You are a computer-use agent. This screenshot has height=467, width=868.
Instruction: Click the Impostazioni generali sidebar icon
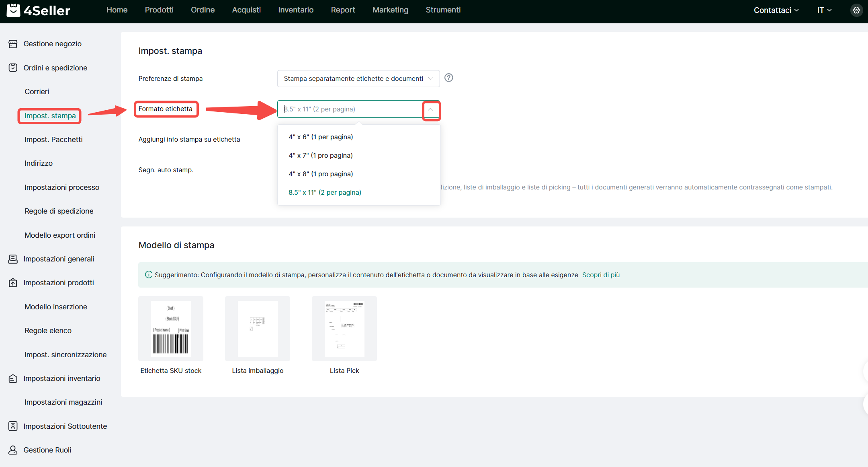pos(13,259)
